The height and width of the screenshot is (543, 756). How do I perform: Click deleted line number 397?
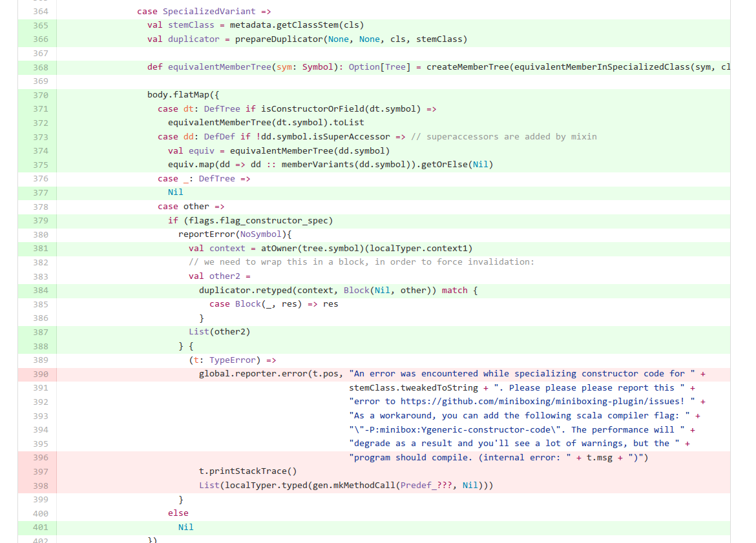[41, 472]
